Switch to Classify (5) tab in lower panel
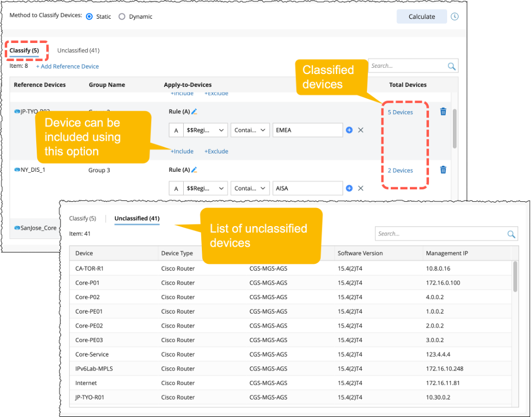The width and height of the screenshot is (532, 417). coord(83,219)
